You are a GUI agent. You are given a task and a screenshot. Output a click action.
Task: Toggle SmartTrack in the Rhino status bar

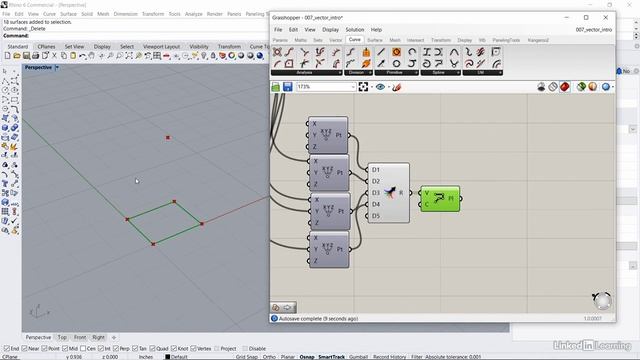coord(331,357)
